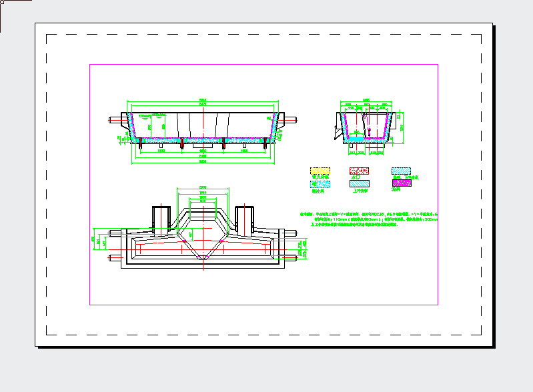
Task: Click the yellow hatch legend swatch
Action: coord(321,171)
